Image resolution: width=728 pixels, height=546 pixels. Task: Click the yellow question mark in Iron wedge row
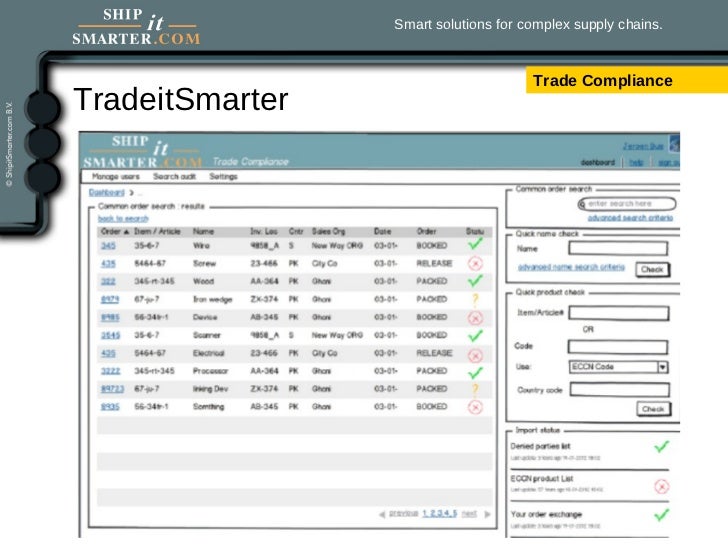474,299
